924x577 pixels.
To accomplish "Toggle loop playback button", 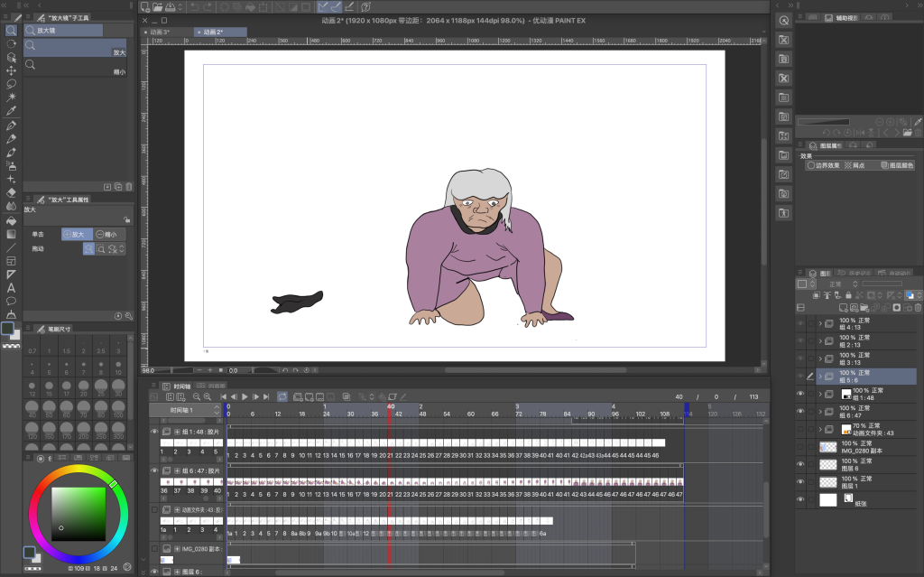I will click(282, 397).
